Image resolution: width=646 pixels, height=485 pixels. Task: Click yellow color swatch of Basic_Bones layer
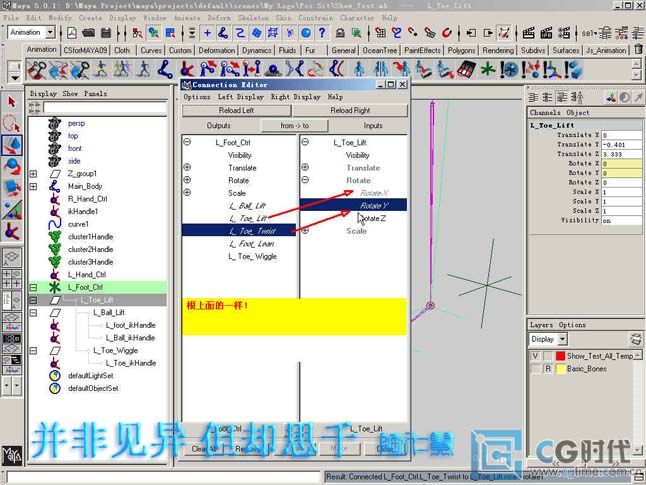pyautogui.click(x=560, y=369)
